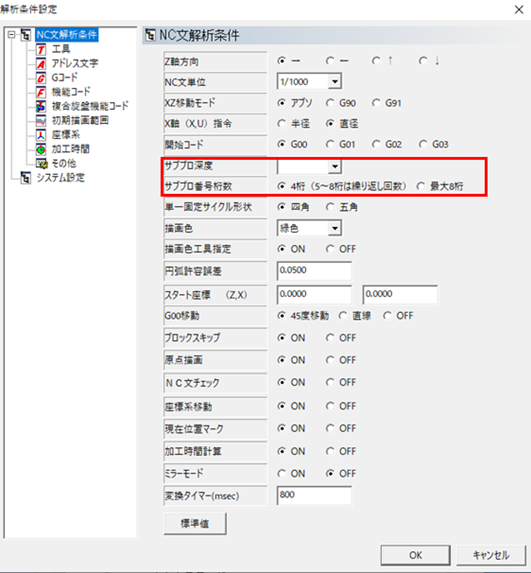
Task: Collapse the NC文解析条件 tree node
Action: [x=12, y=35]
